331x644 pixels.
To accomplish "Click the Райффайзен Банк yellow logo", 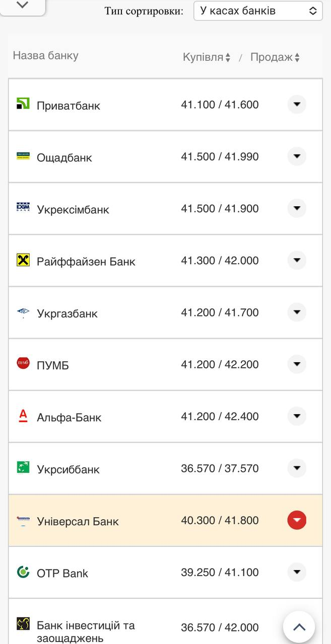I will (23, 260).
